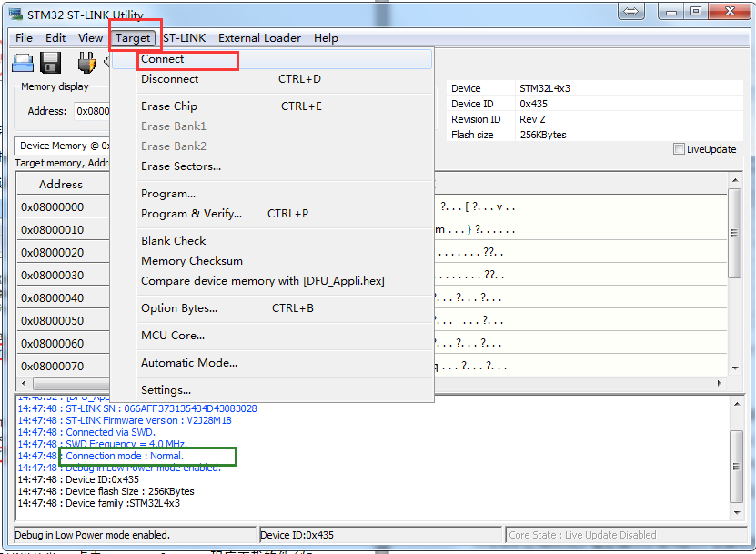
Task: Click the Connected via SWD log line
Action: 86,432
